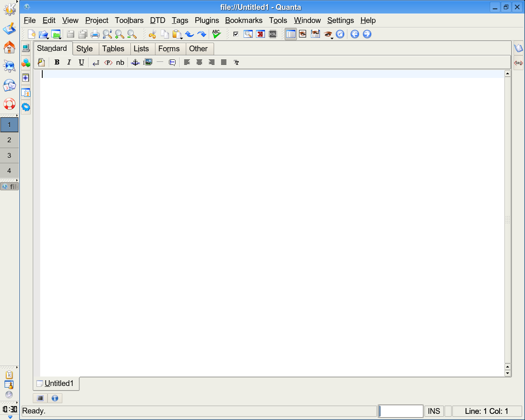Redo the action with the right arrow
This screenshot has width=525, height=420.
(201, 34)
